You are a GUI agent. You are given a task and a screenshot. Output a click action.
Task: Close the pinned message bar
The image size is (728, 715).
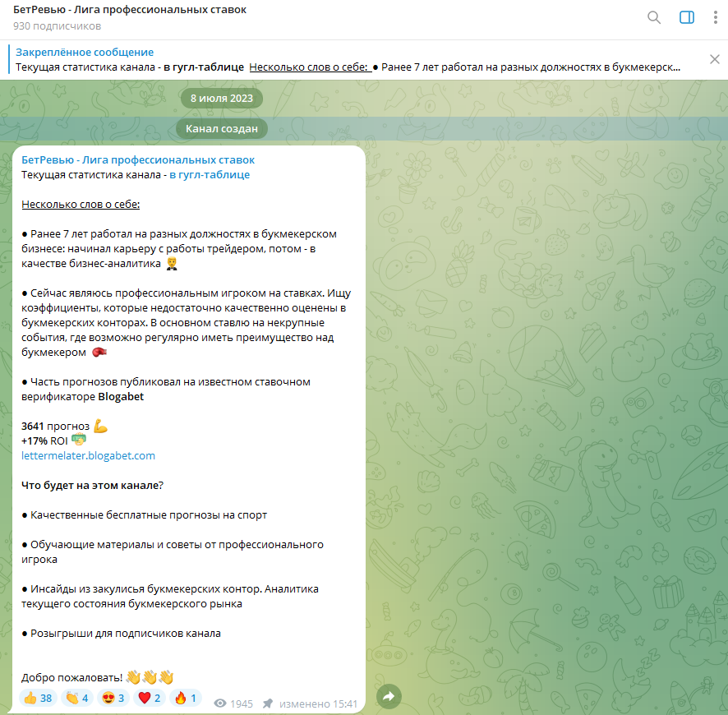715,59
